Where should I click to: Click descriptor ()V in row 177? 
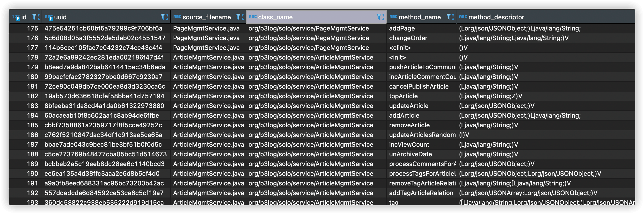pyautogui.click(x=463, y=48)
